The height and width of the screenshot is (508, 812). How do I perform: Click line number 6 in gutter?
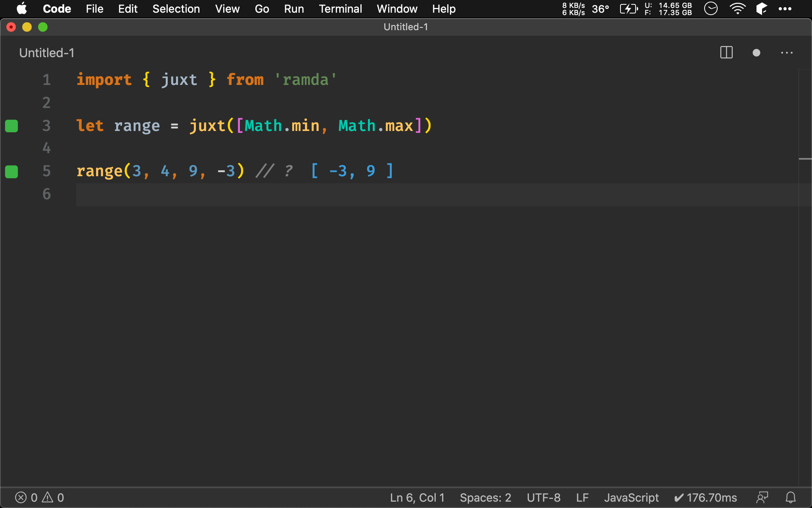46,194
